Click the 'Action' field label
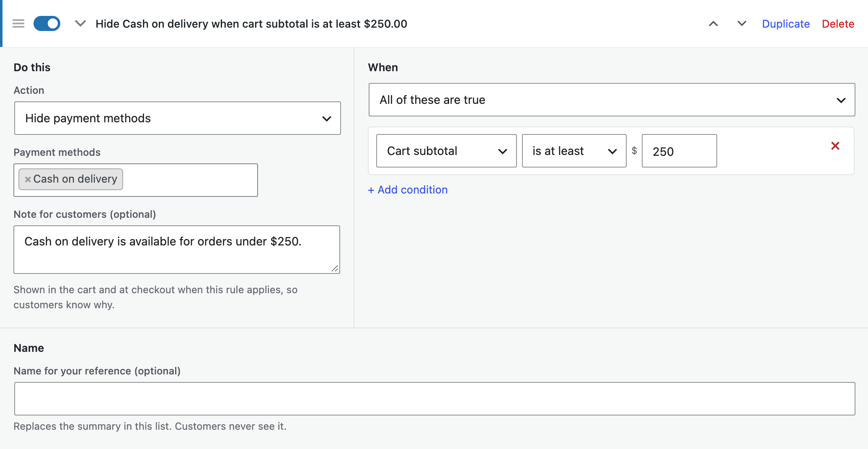This screenshot has height=449, width=868. (29, 90)
